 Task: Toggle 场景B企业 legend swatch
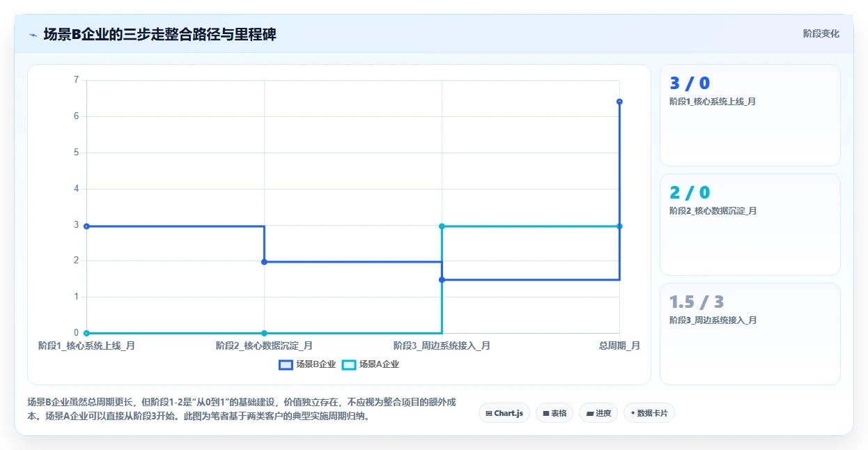click(286, 364)
